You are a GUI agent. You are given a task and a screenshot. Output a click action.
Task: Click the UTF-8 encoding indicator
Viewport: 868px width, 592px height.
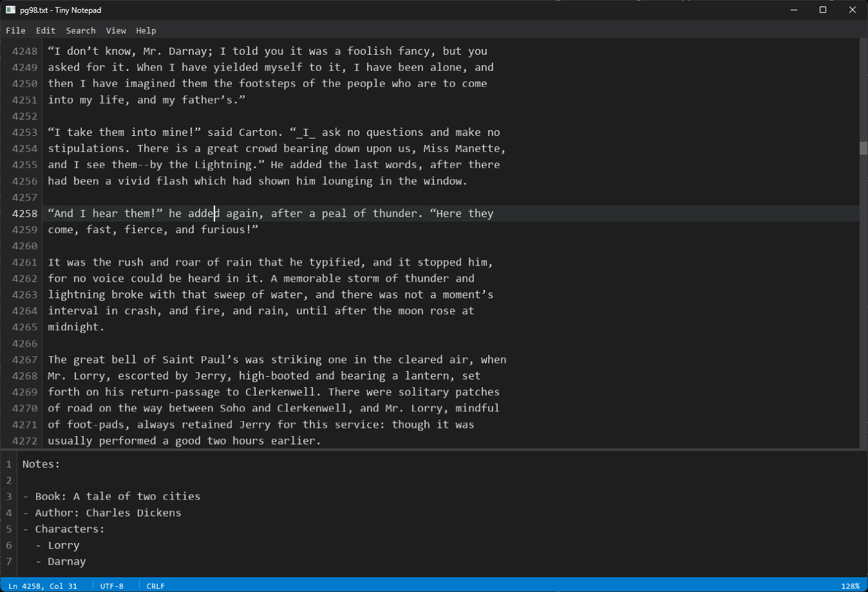point(112,586)
